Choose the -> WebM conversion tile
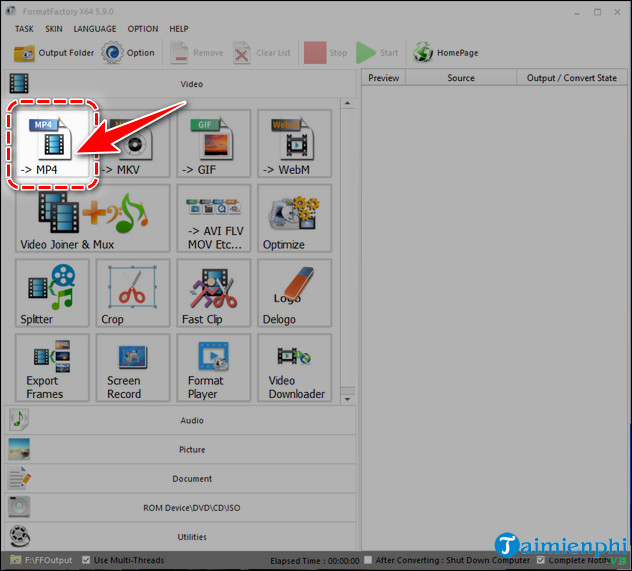The height and width of the screenshot is (571, 632). point(295,143)
